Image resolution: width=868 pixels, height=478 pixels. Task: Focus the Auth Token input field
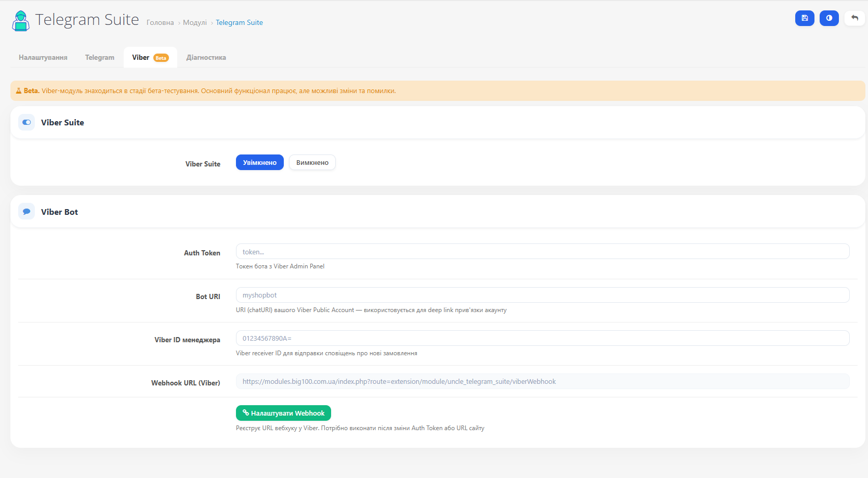click(x=543, y=252)
